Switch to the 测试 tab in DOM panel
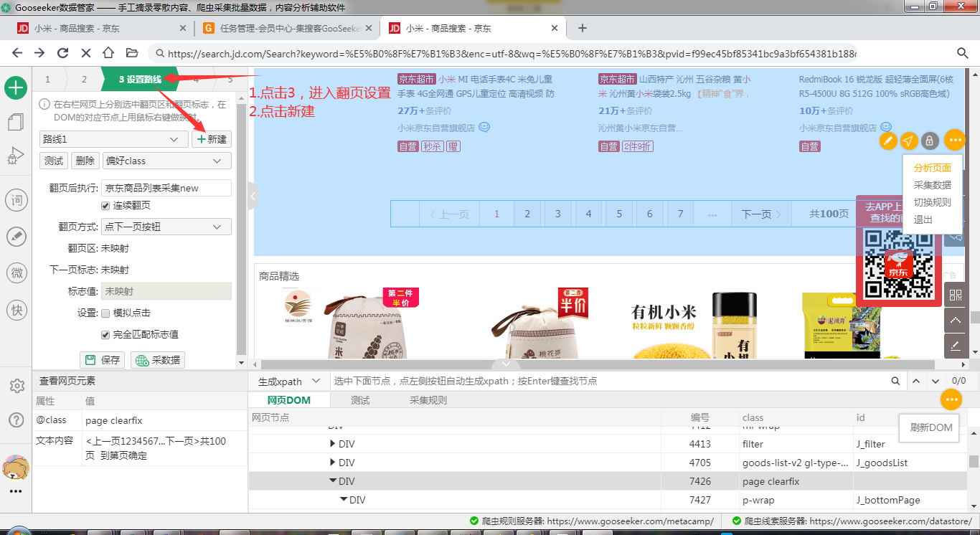Screen dimensions: 980x535 coord(360,400)
